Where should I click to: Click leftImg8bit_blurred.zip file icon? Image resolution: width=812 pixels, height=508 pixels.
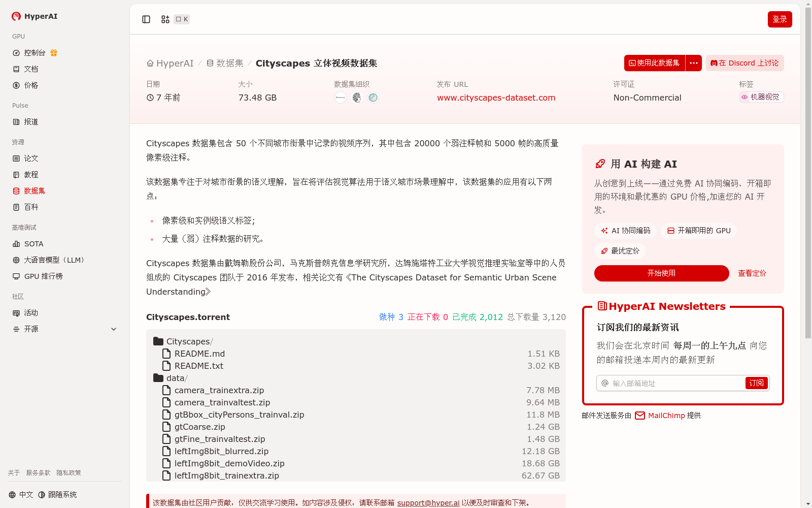[166, 451]
